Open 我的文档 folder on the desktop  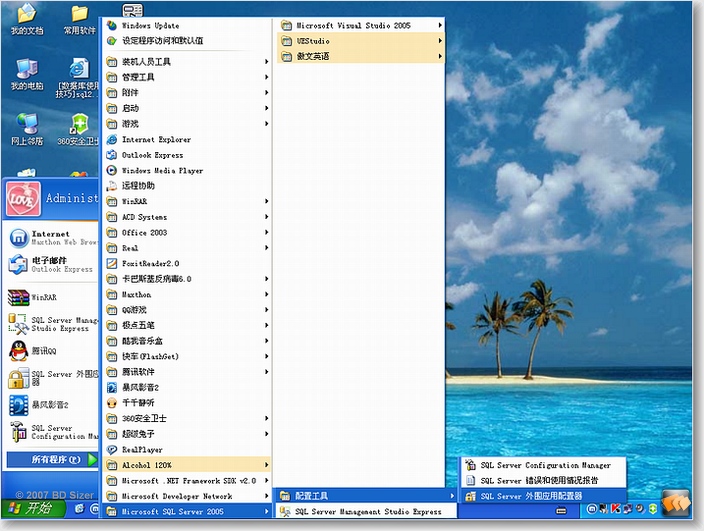coord(26,17)
